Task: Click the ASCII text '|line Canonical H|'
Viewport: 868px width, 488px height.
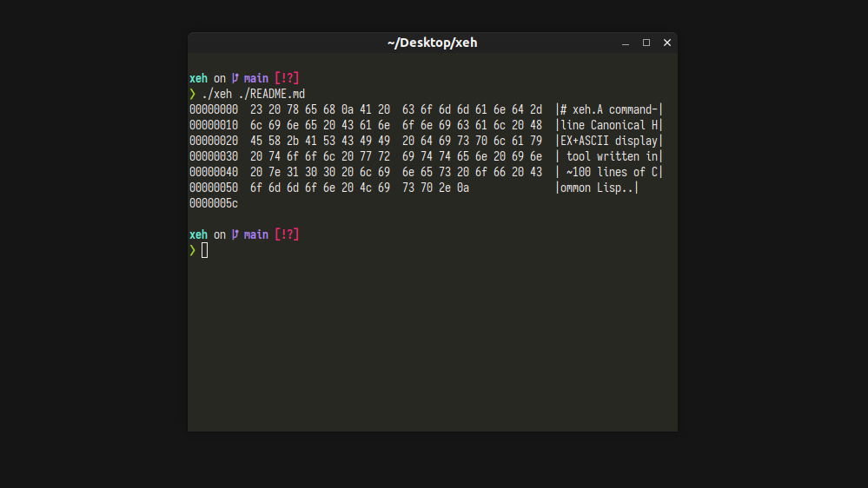Action: coord(609,125)
